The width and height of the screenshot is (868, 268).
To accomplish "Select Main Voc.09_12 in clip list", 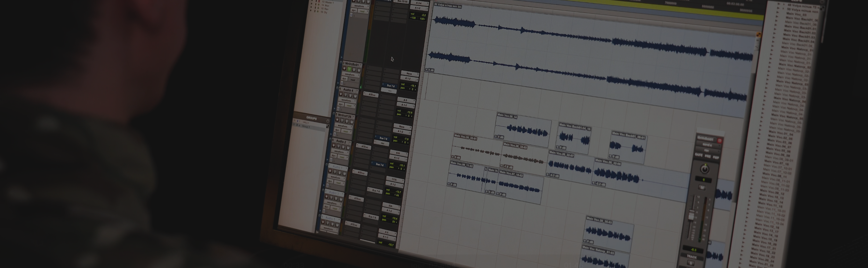I will tap(772, 192).
